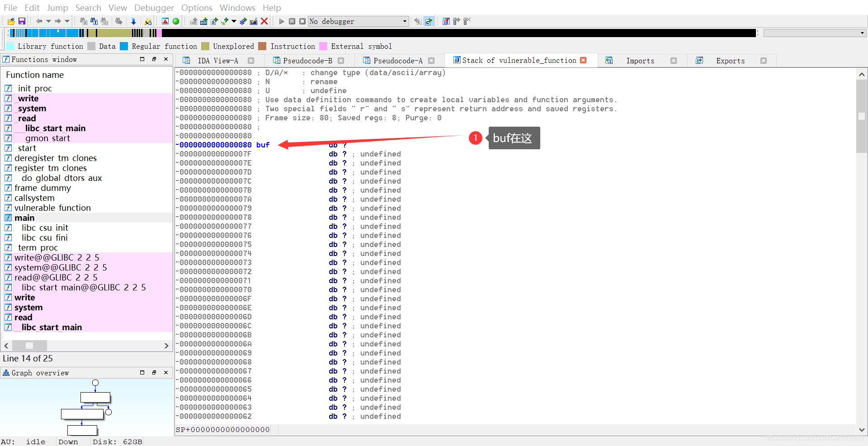Start the process with the play icon

[x=282, y=21]
